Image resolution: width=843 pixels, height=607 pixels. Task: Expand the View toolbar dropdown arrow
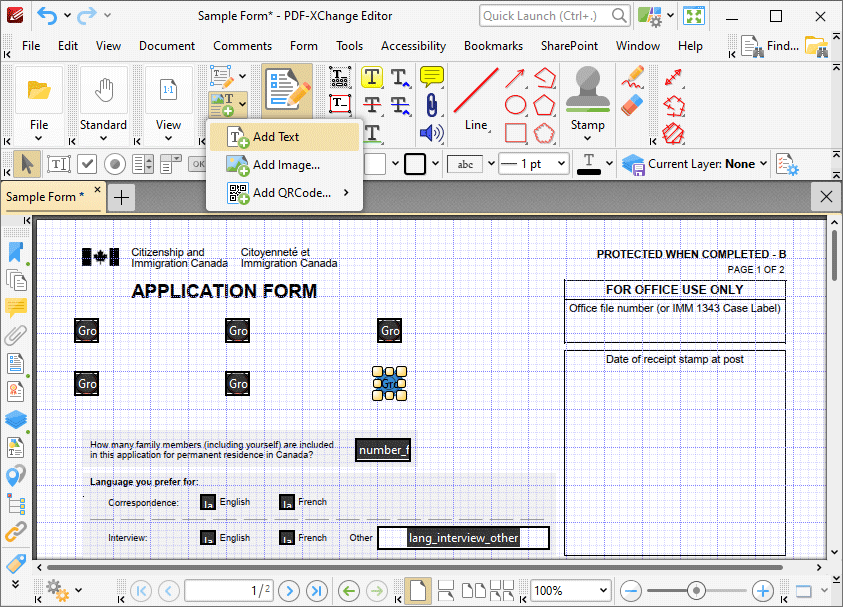[x=168, y=138]
